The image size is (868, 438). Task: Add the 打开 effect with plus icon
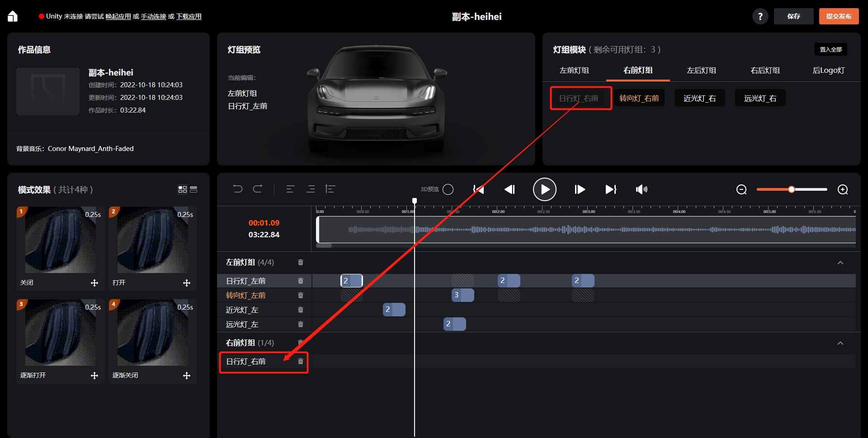187,283
